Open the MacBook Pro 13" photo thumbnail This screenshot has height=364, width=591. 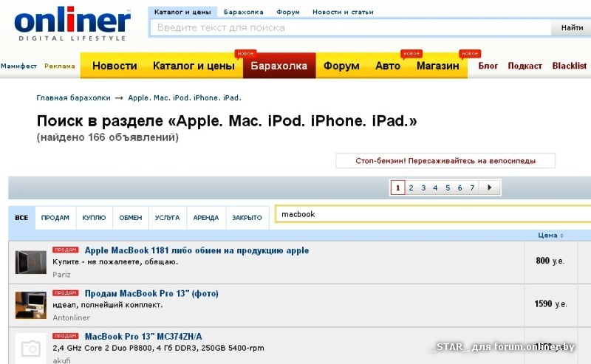coord(31,305)
